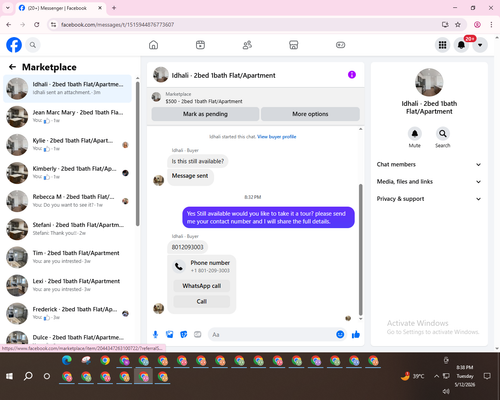
Task: Open the tab search dropdown in Chrome
Action: coord(8,8)
